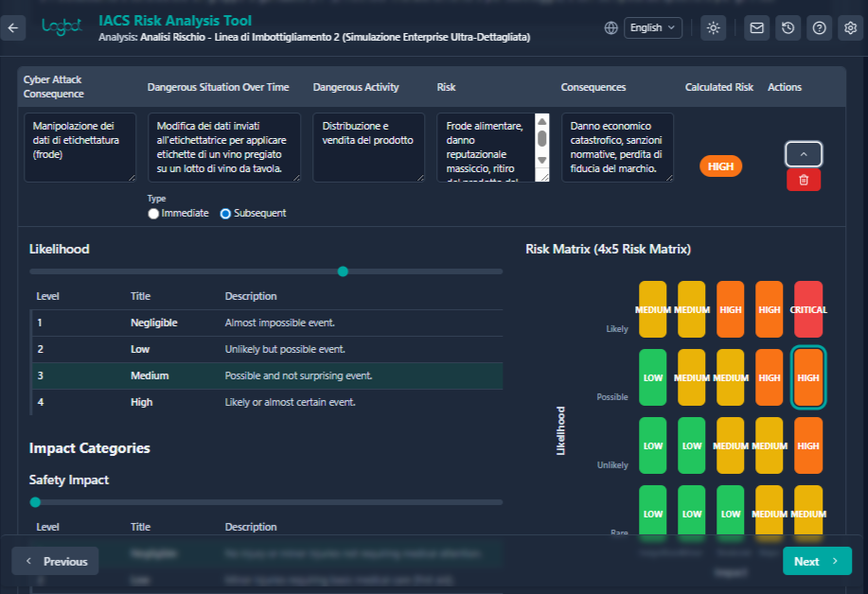Select the Subsequent type radio button
Viewport: 868px width, 594px height.
click(225, 214)
